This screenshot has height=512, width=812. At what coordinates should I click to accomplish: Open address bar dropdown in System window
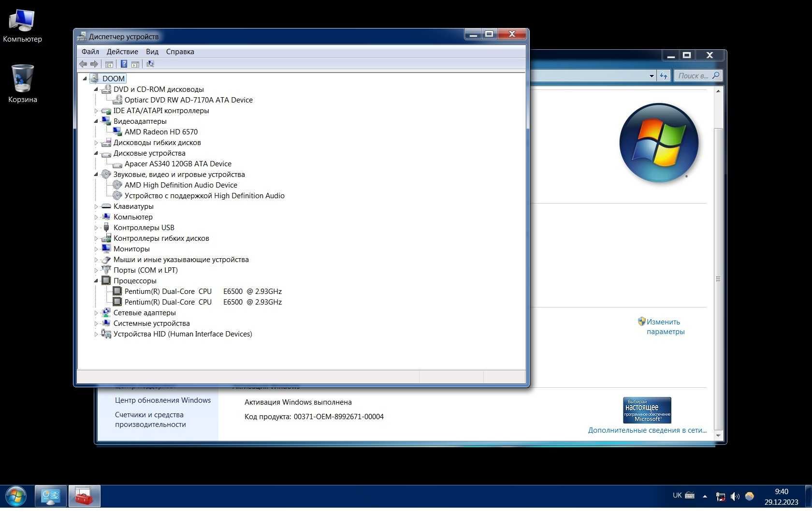click(x=652, y=76)
